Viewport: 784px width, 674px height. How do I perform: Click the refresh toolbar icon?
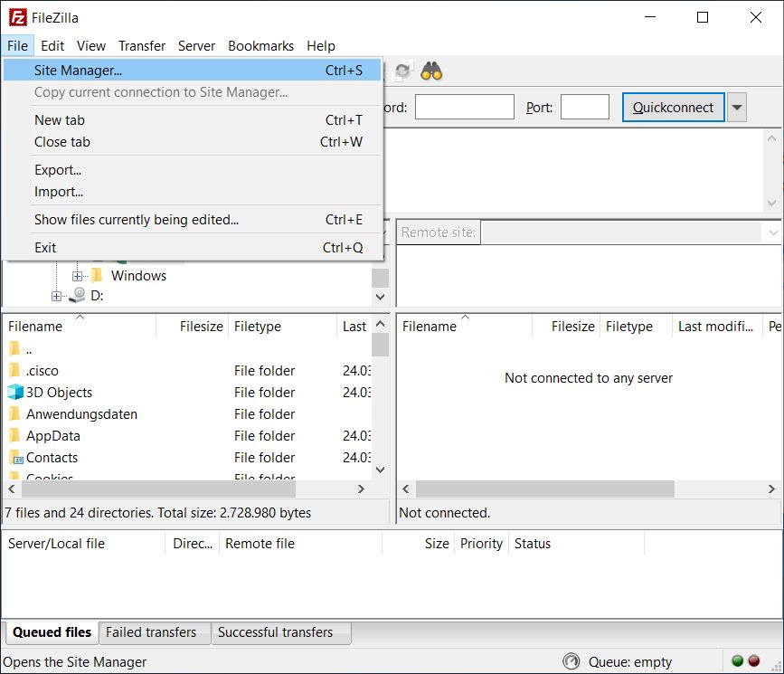(402, 71)
